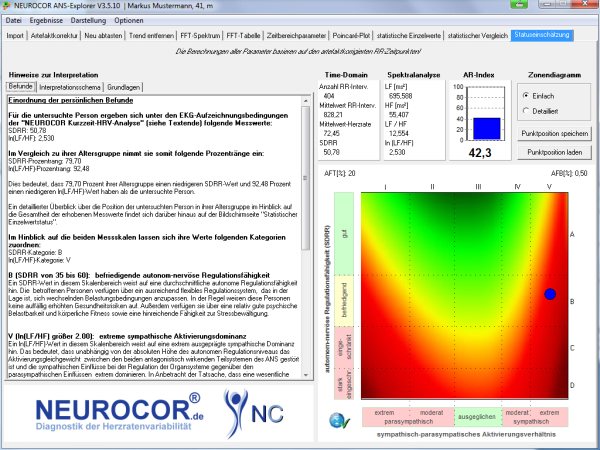
Task: Switch to the Poincaré-Plot tab
Action: [351, 36]
